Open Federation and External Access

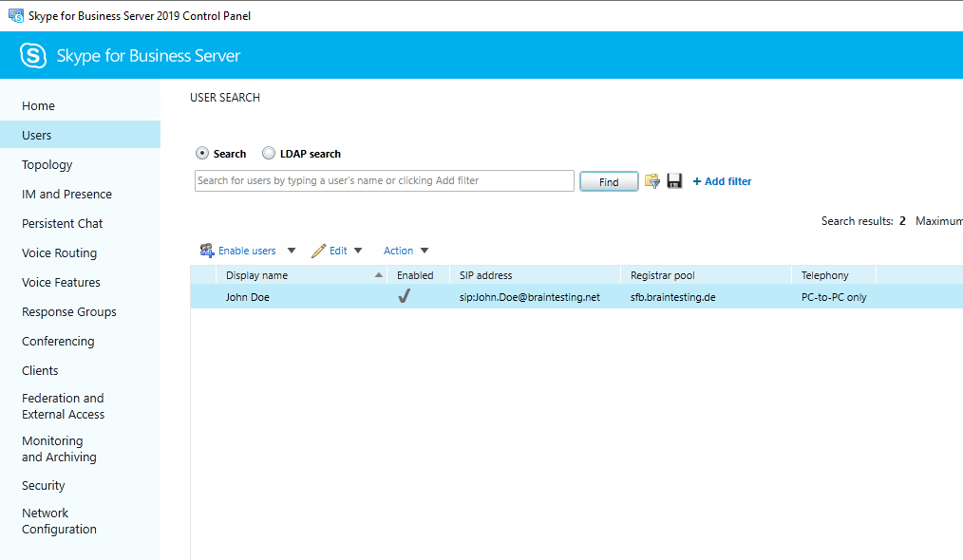click(x=64, y=406)
